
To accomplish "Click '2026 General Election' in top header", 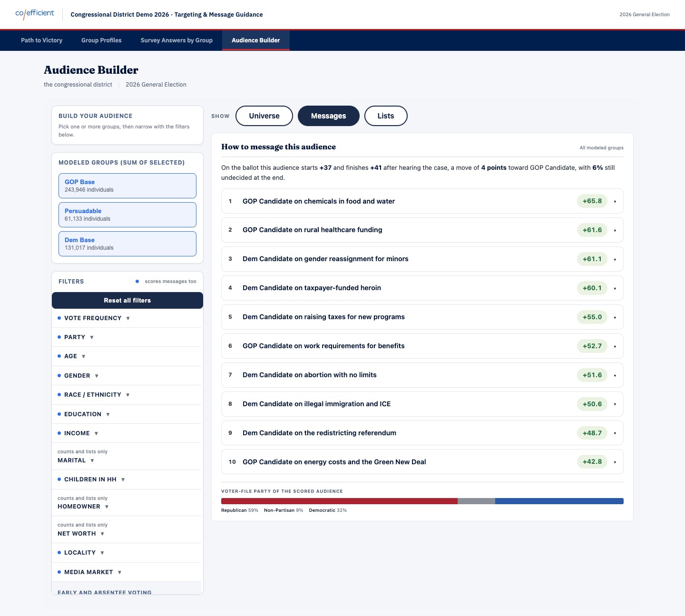I will point(645,15).
